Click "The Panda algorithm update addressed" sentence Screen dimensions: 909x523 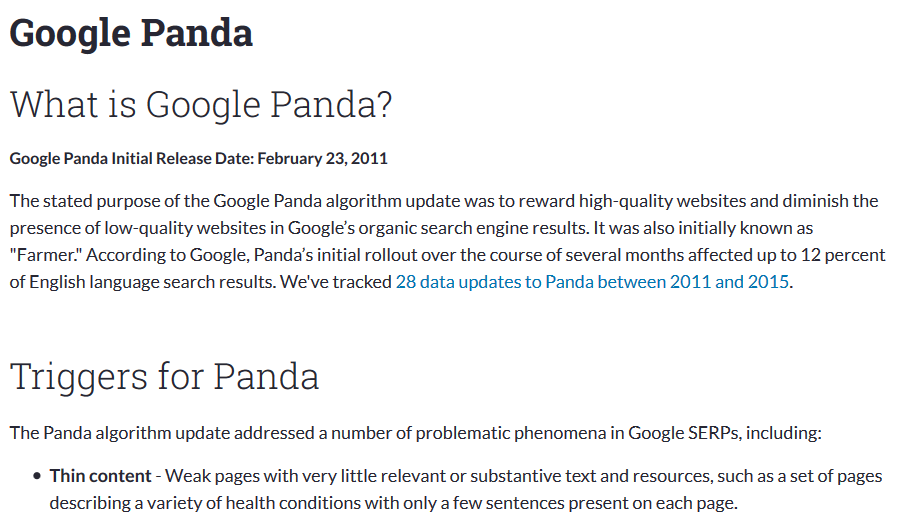click(162, 433)
